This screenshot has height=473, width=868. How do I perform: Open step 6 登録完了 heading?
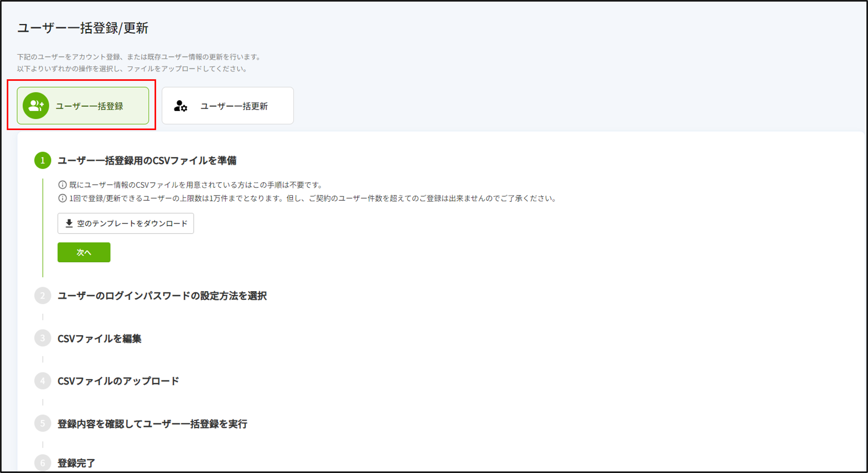tap(76, 463)
